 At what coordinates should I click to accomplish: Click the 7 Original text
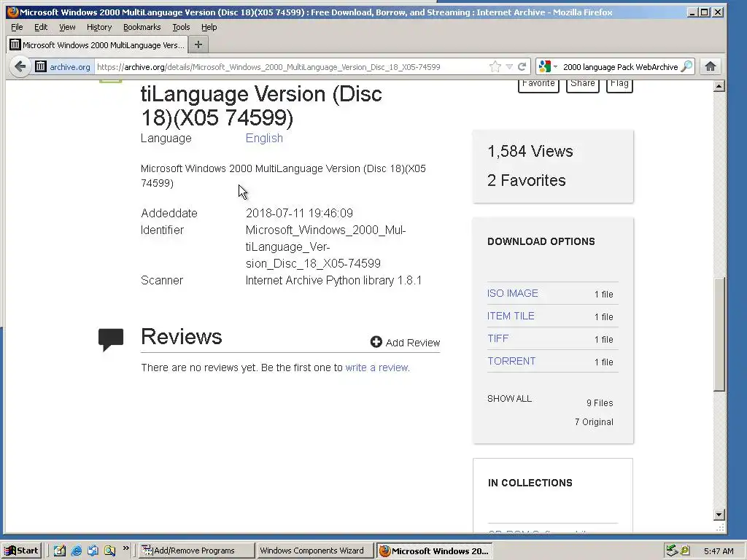point(594,422)
